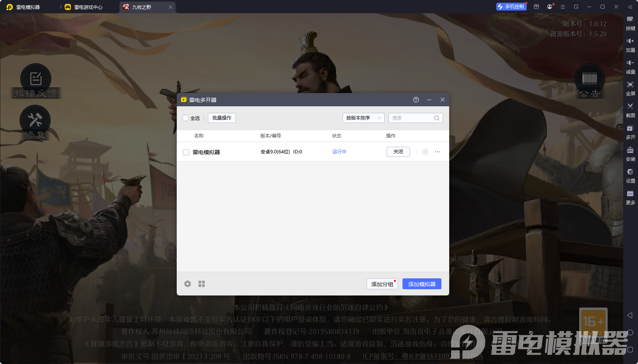Switch to grid view in multi-opener

[202, 284]
